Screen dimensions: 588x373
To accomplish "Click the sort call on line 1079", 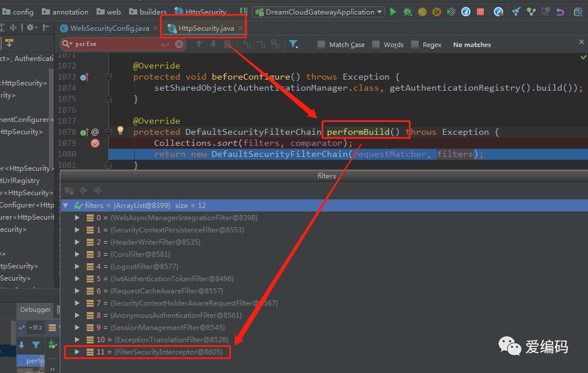I will (x=227, y=143).
